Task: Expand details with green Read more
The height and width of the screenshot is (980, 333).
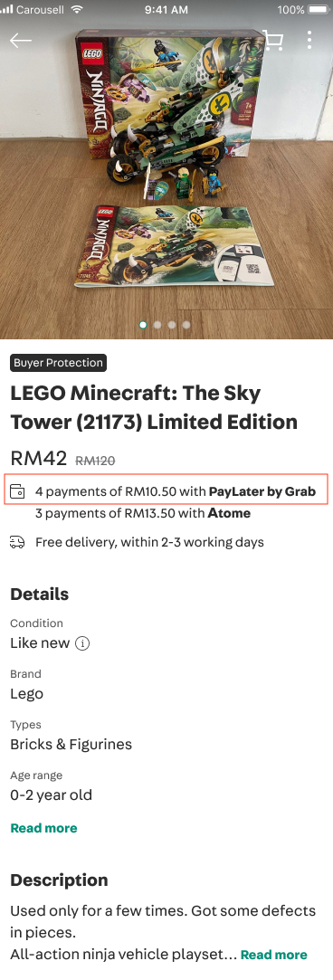Action: [43, 828]
